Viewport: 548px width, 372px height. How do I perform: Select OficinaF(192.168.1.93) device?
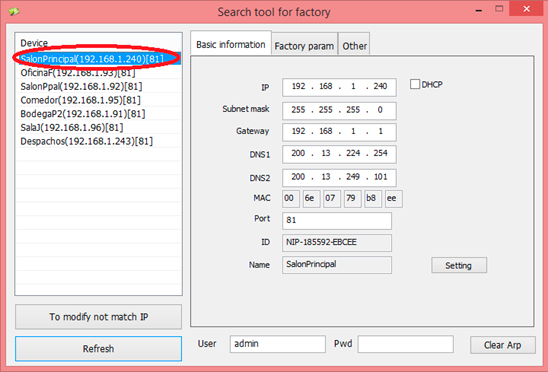pyautogui.click(x=99, y=72)
